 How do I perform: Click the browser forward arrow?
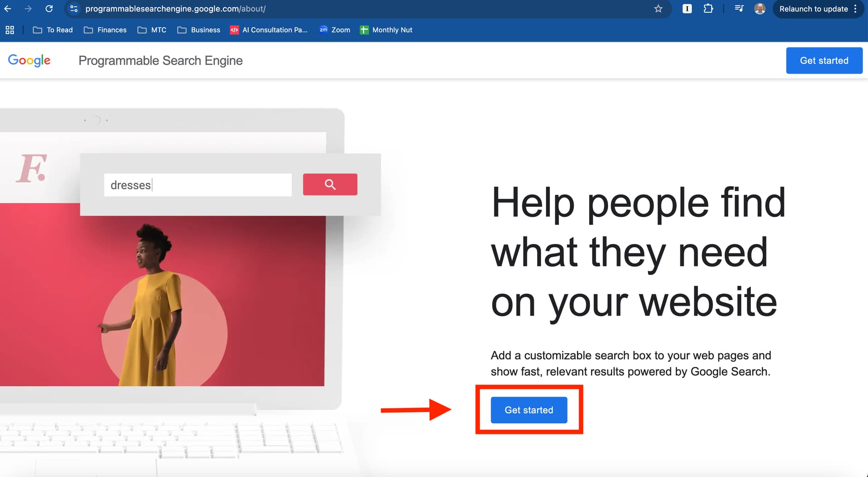(x=28, y=9)
